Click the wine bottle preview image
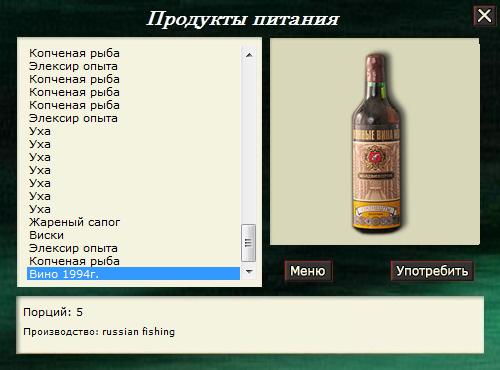The width and height of the screenshot is (500, 370). 377,143
